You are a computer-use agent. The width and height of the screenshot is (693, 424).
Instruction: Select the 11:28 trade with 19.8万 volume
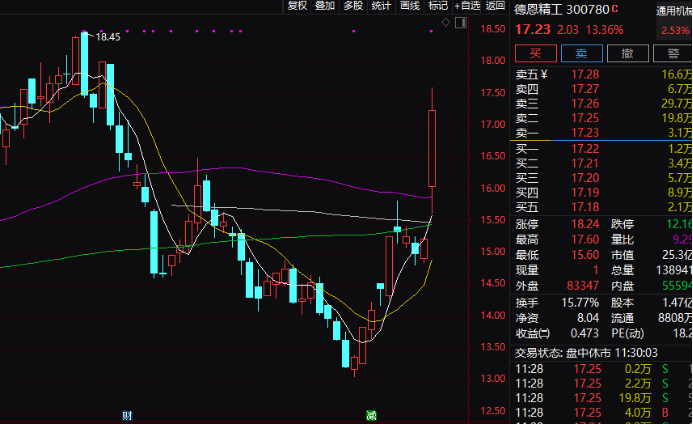point(602,398)
